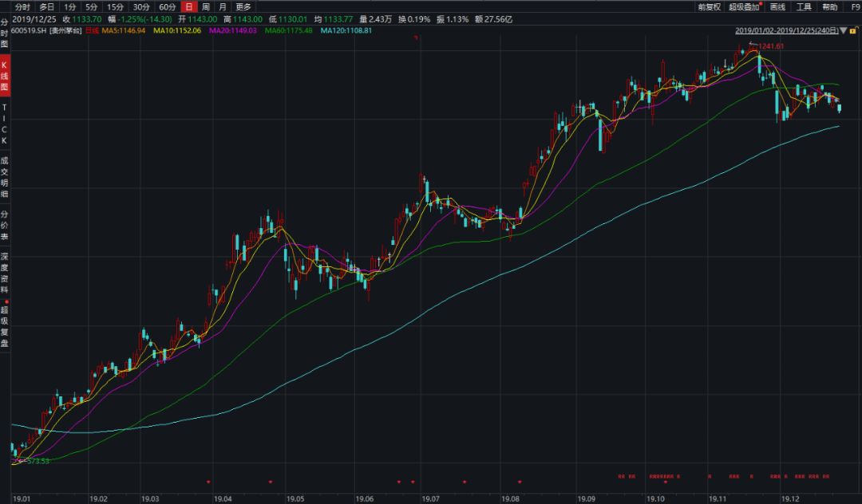862x504 pixels.
Task: Click the lock icon beside the date range
Action: point(852,31)
